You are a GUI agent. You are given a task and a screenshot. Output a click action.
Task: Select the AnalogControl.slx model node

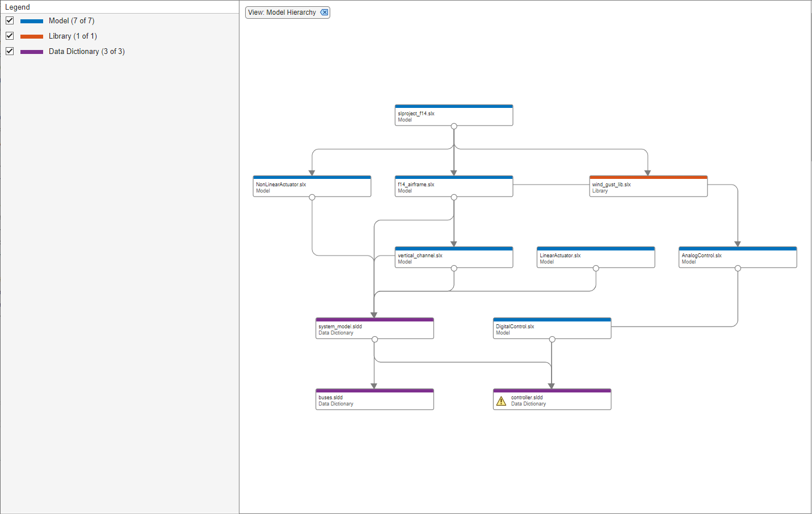(737, 257)
